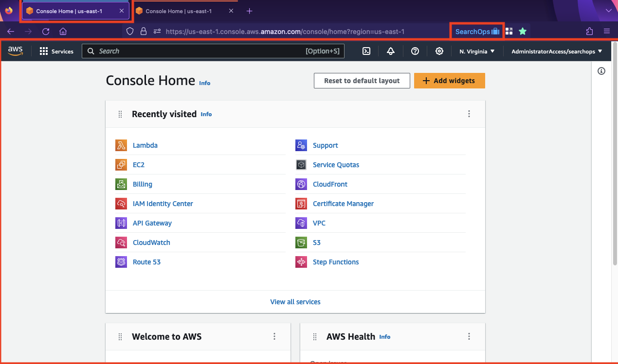Image resolution: width=618 pixels, height=364 pixels.
Task: Click the green star bookmark icon
Action: click(523, 32)
